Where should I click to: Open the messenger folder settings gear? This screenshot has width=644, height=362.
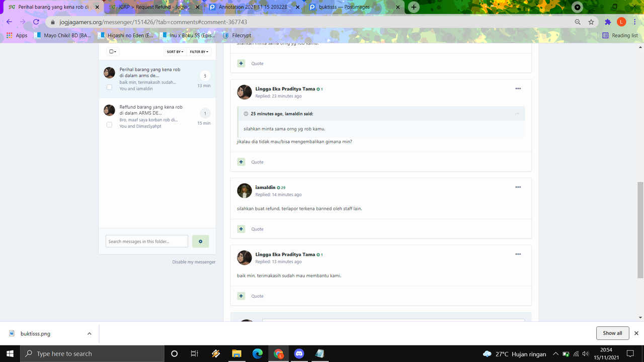(200, 241)
